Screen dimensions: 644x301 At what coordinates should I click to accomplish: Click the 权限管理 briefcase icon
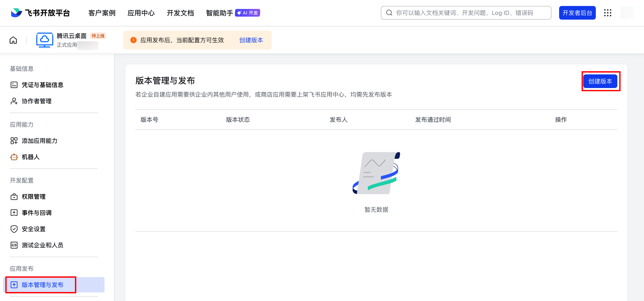[x=14, y=197]
